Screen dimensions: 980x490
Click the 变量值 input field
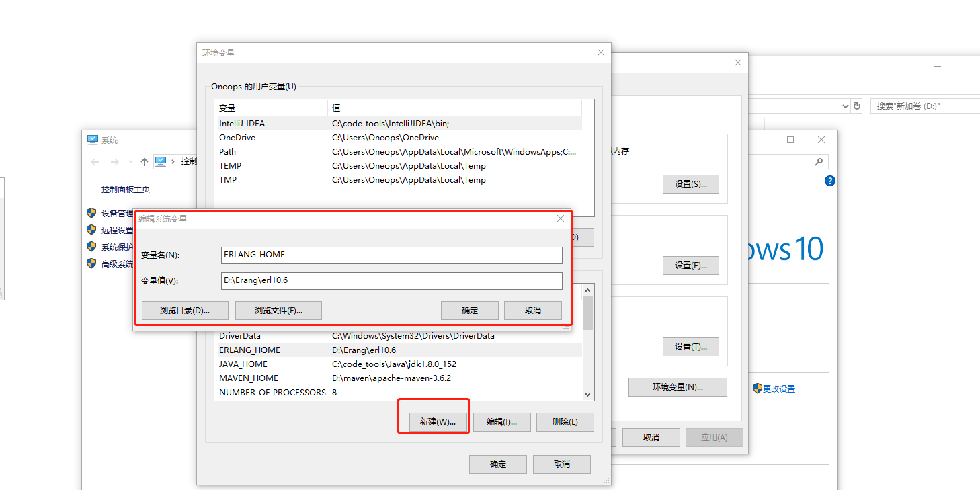pos(392,281)
